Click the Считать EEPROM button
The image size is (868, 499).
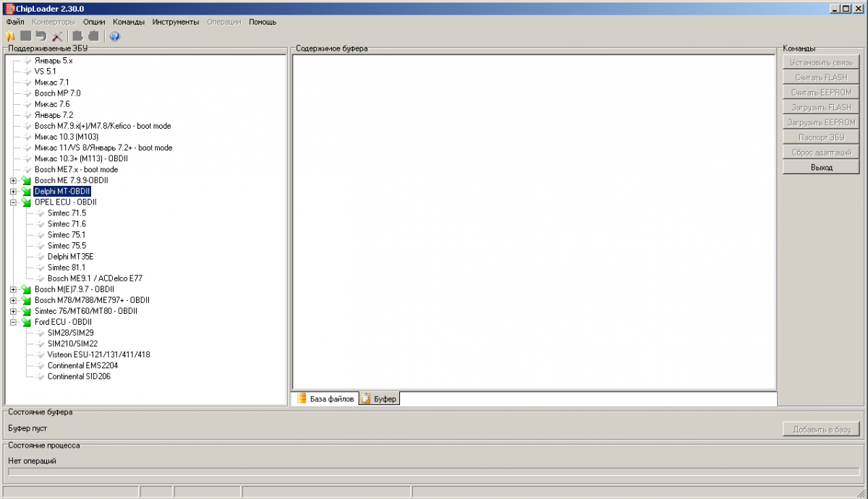822,93
